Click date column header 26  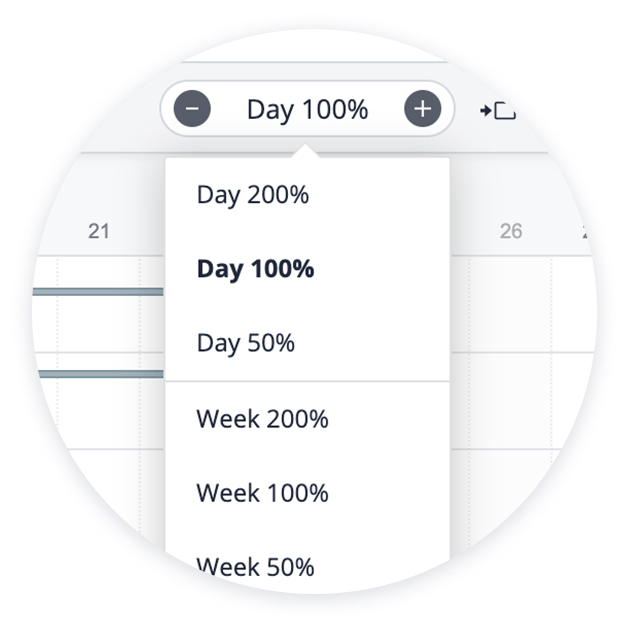[x=511, y=232]
